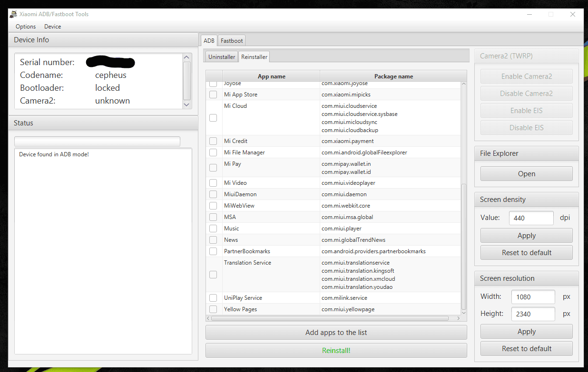Click the app list horizontal scrollbar
This screenshot has width=588, height=372.
pyautogui.click(x=330, y=318)
